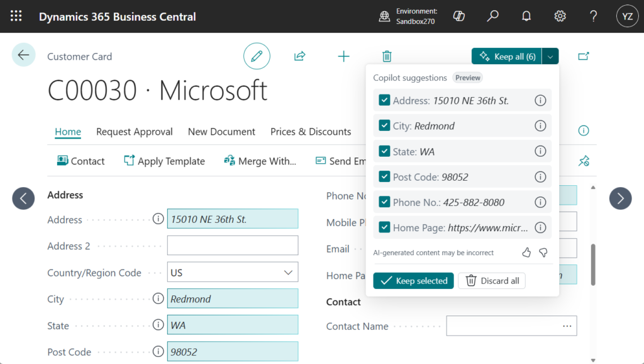
Task: Expand the Keep all dropdown arrow
Action: click(550, 57)
